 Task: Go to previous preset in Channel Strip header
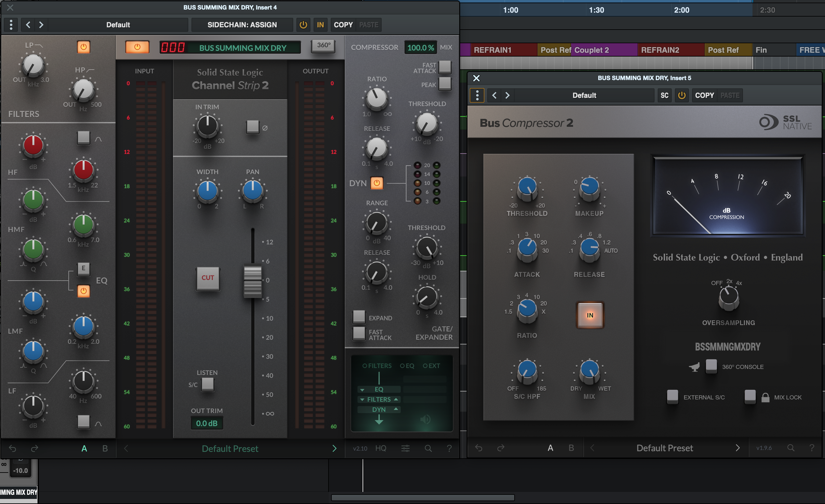coord(28,25)
